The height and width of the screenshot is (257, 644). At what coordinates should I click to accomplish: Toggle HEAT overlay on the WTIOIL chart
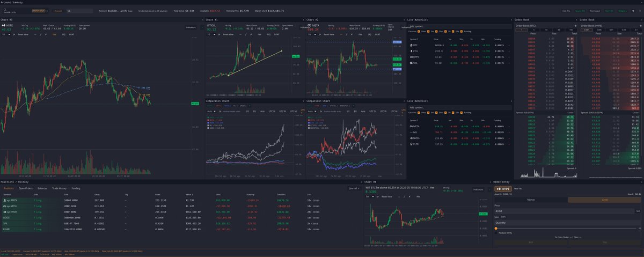pyautogui.click(x=277, y=34)
